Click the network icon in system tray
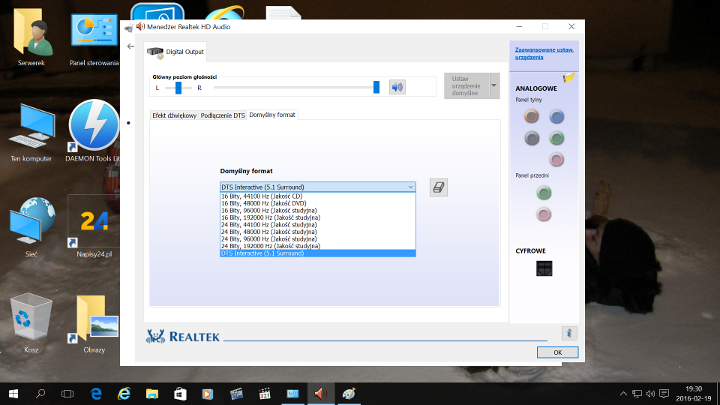Viewport: 720px width, 405px height. (x=637, y=394)
